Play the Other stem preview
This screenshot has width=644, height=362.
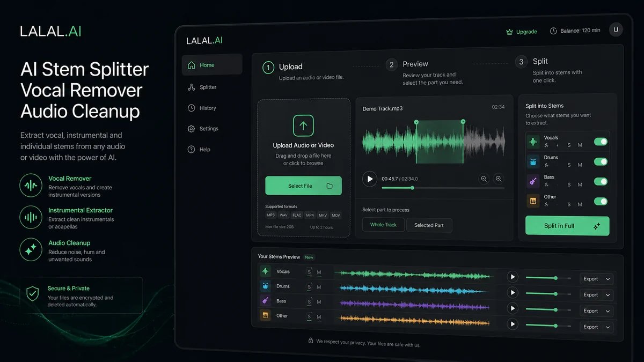(513, 324)
